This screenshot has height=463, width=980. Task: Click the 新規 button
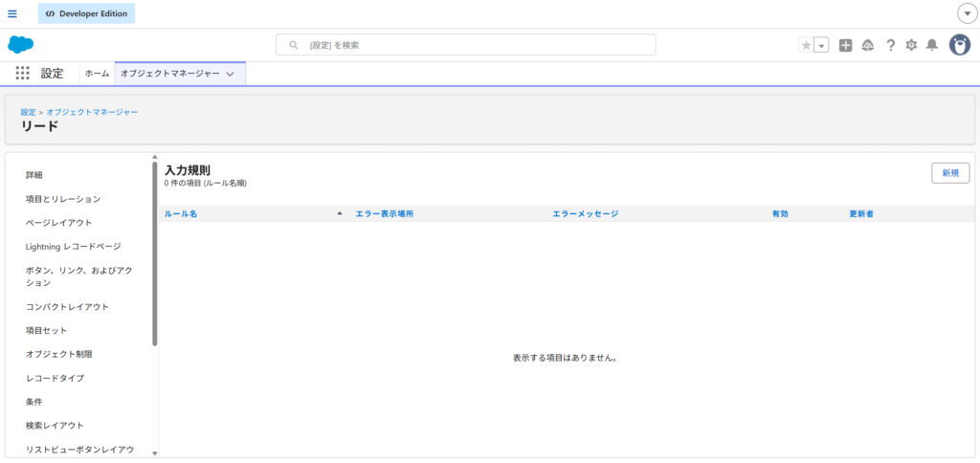pyautogui.click(x=950, y=173)
